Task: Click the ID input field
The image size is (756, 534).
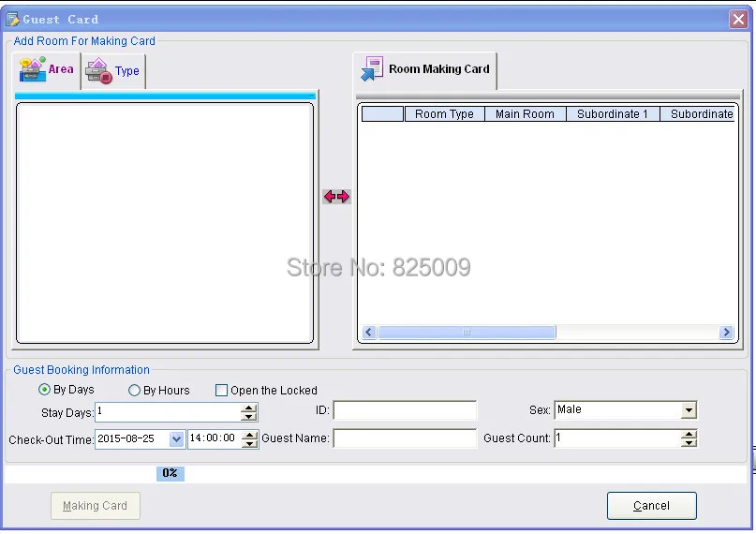Action: pos(405,410)
